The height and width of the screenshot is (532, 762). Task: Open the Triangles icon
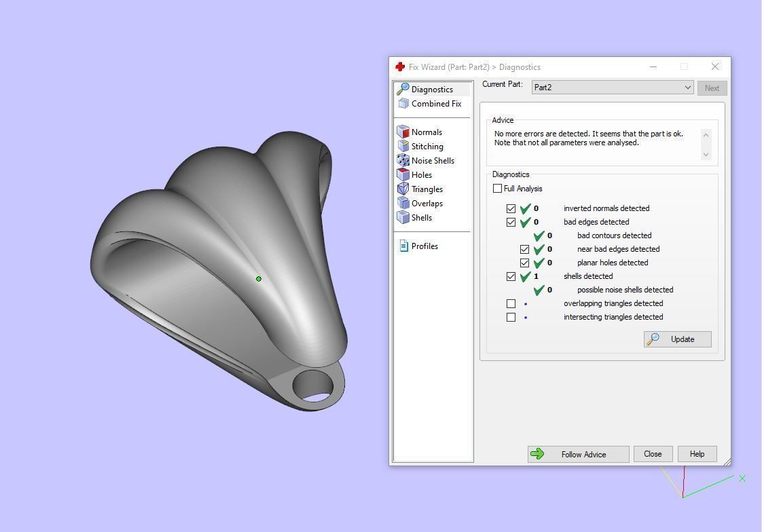(x=403, y=189)
